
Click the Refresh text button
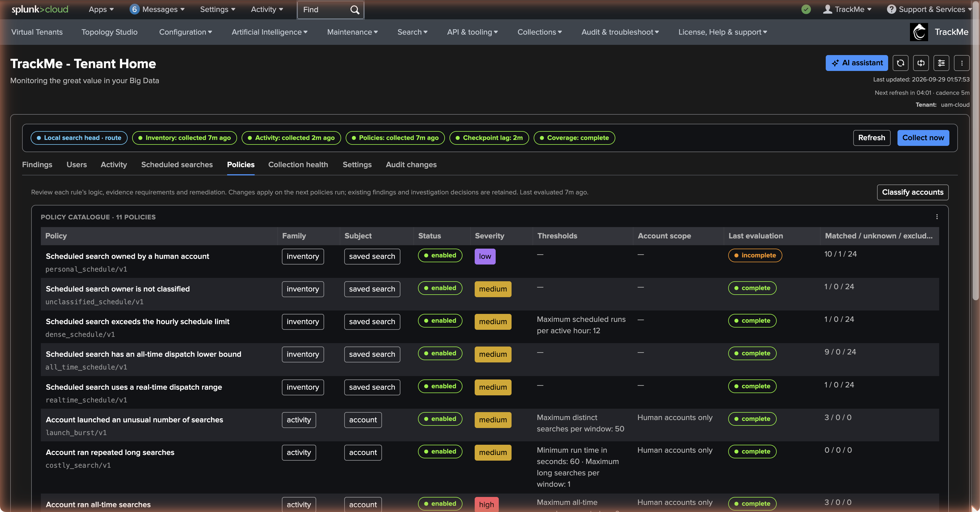(x=872, y=138)
